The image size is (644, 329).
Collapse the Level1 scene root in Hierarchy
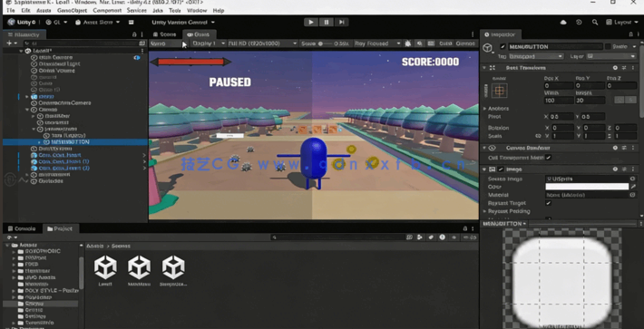click(21, 51)
